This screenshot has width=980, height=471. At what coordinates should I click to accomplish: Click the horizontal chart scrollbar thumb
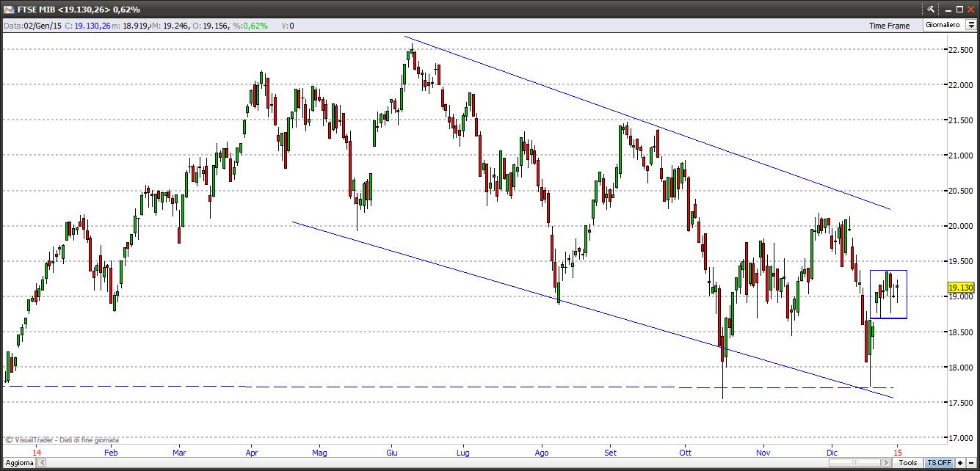pos(854,463)
